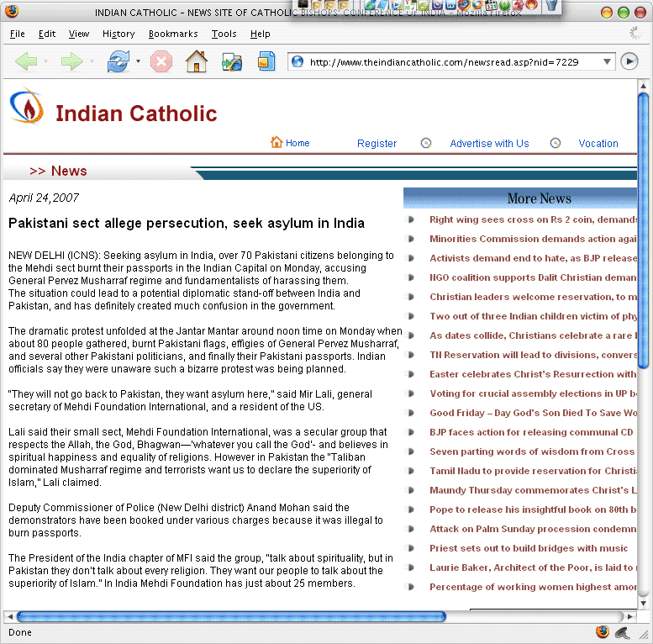Image resolution: width=653 pixels, height=644 pixels.
Task: Click the vertical scrollbar thumb
Action: [x=644, y=230]
